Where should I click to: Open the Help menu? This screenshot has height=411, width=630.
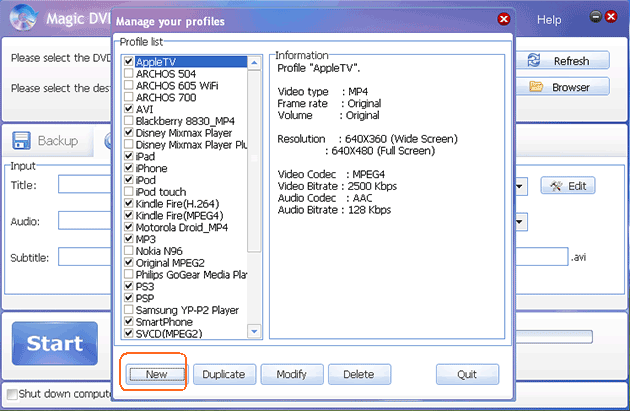pos(549,20)
